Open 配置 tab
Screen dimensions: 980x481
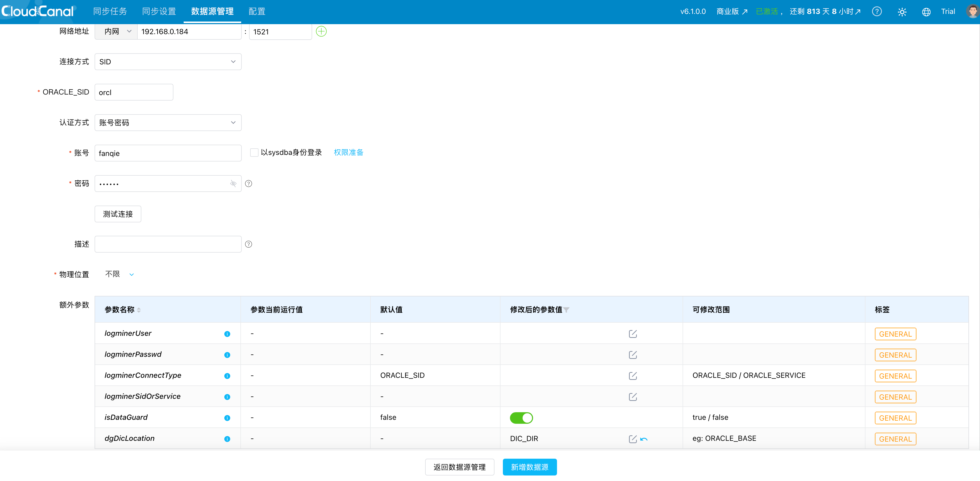coord(257,11)
